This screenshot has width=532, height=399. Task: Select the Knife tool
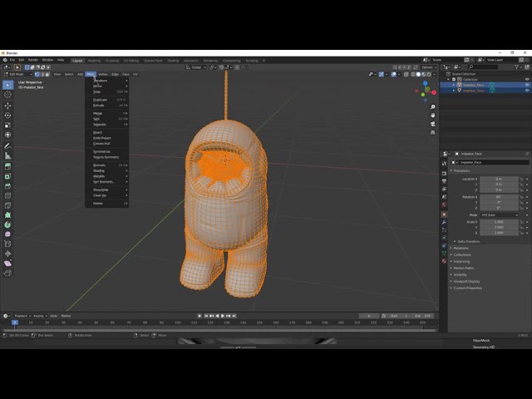(x=7, y=205)
